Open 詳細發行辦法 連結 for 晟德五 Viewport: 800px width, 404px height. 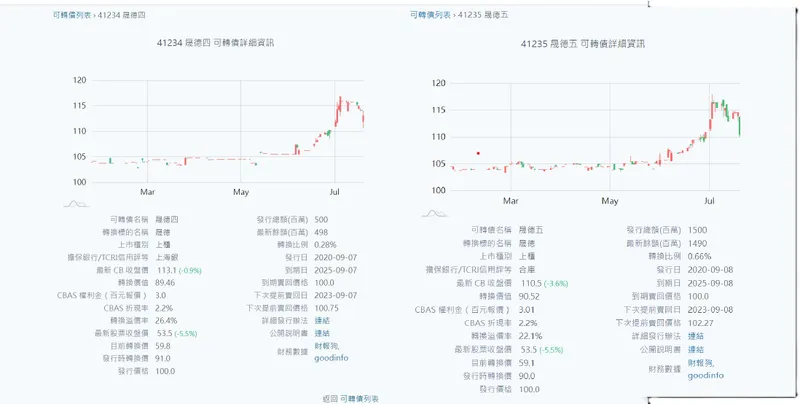[x=695, y=336]
